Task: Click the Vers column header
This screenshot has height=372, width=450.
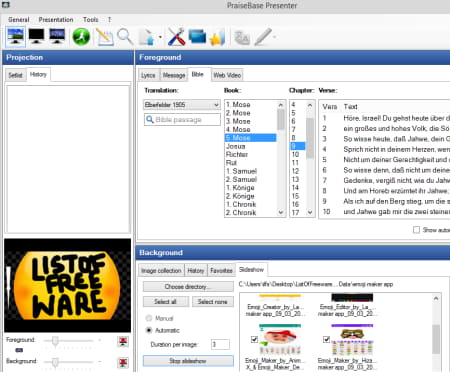Action: coord(330,107)
